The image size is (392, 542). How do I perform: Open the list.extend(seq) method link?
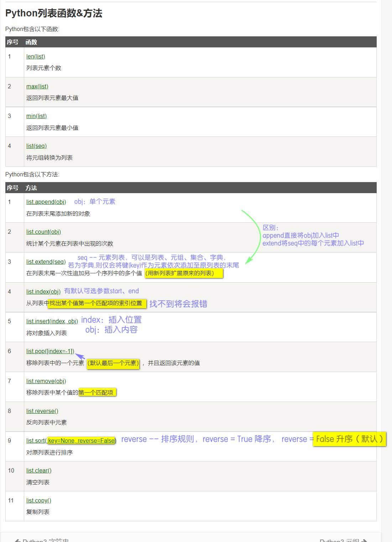tap(46, 262)
